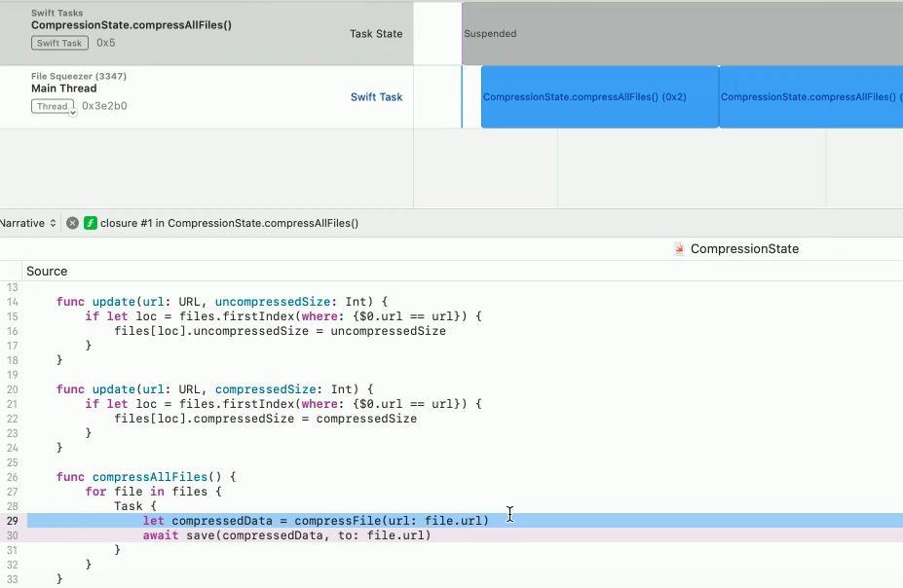The height and width of the screenshot is (588, 903).
Task: Select closure #1 in CompressionState.compressAllFiles() path item
Action: [229, 223]
